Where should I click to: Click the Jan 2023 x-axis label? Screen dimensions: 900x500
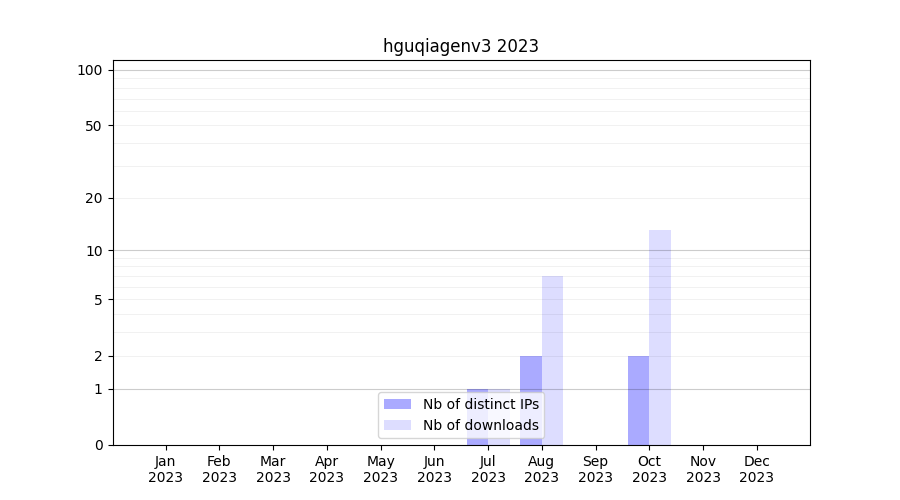pyautogui.click(x=165, y=469)
